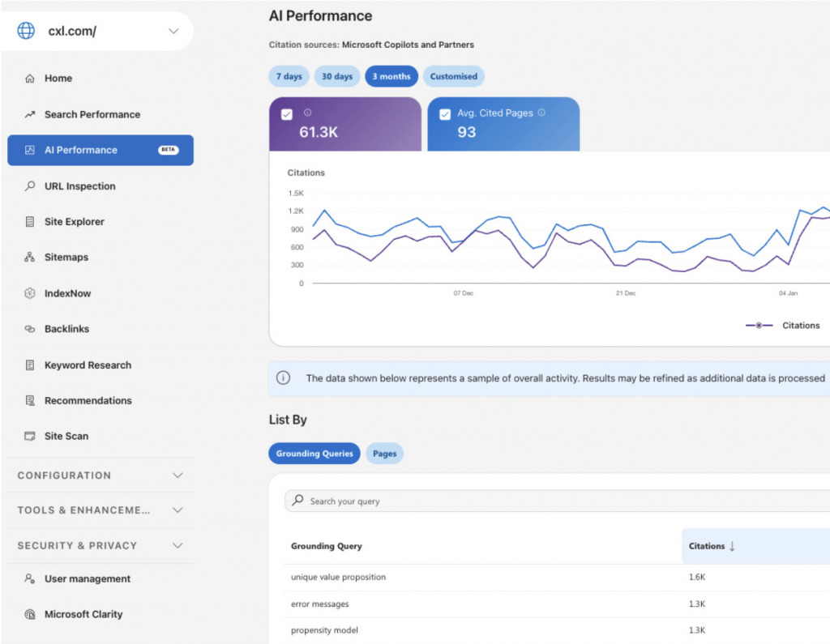Uncheck the Citations metric checkbox
This screenshot has height=644, width=830.
tap(286, 114)
